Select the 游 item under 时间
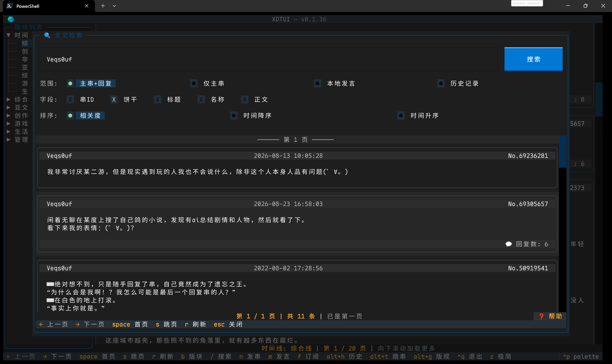Image resolution: width=612 pixels, height=364 pixels. click(25, 84)
